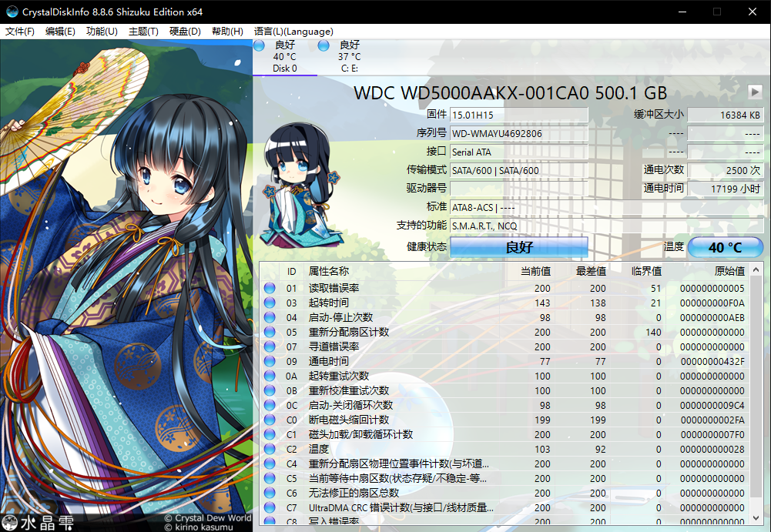Viewport: 771px width, 532px height.
Task: Click the attribute list vertical scrollbar thumb
Action: pos(756,387)
